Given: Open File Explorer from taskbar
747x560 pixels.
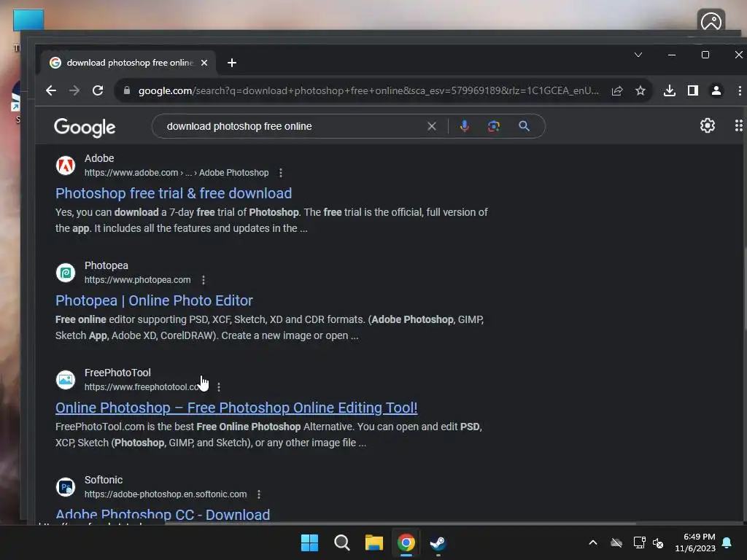Looking at the screenshot, I should tap(374, 542).
